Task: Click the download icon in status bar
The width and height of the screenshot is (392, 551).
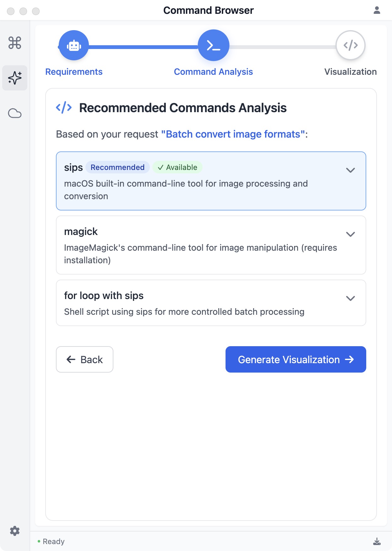Action: [377, 541]
